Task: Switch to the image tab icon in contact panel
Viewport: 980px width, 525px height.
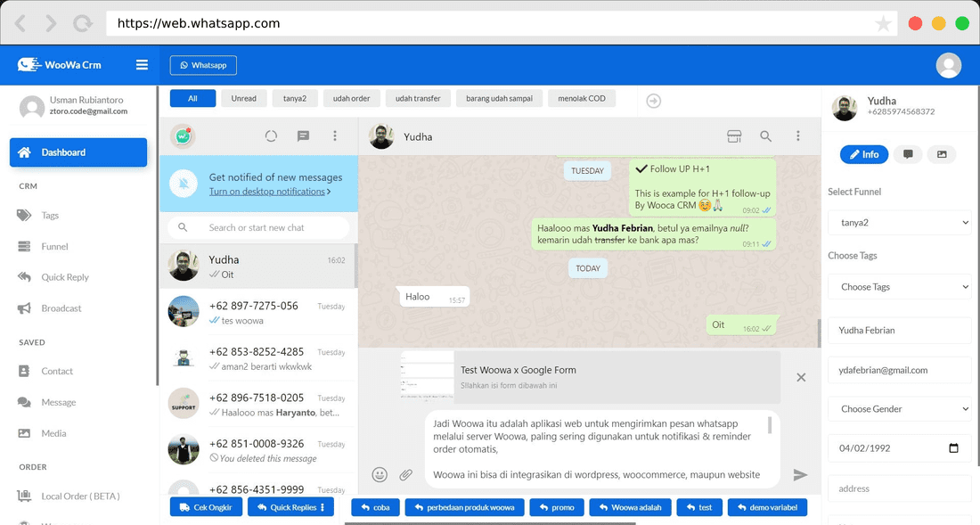Action: click(942, 154)
